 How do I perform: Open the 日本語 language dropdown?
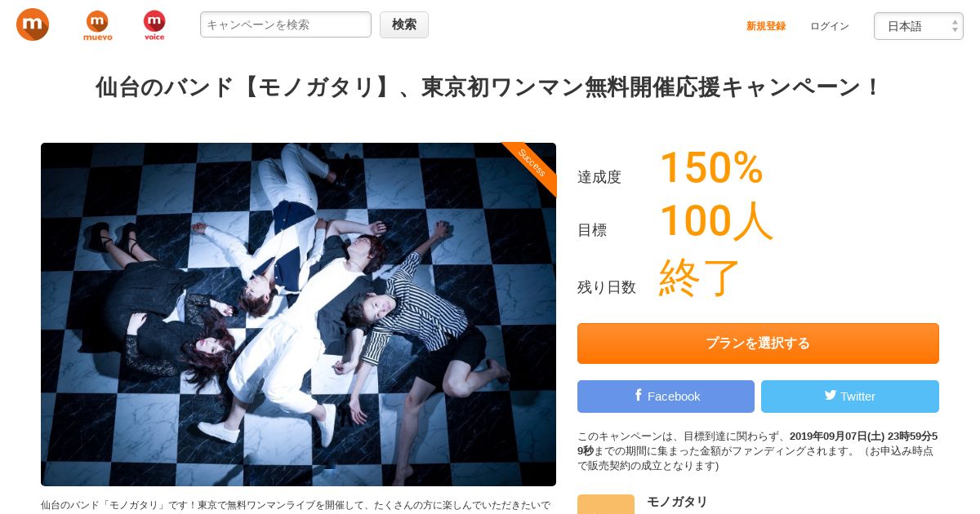[x=919, y=26]
